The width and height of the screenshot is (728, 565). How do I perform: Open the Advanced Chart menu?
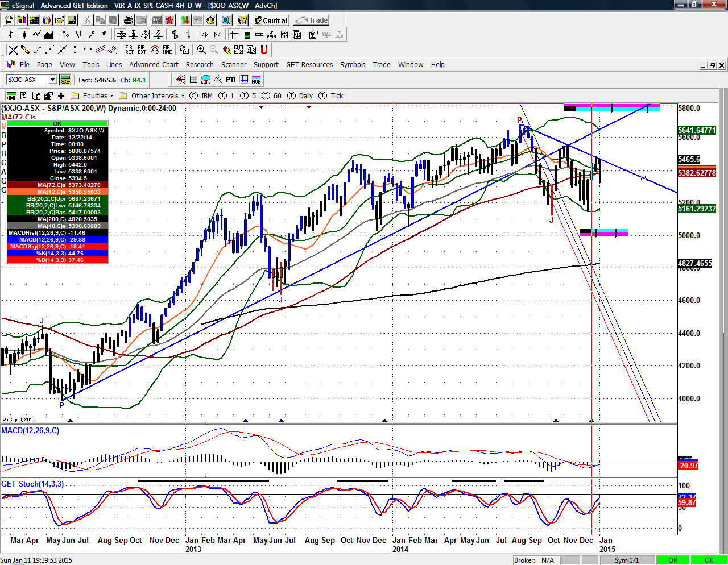coord(154,65)
